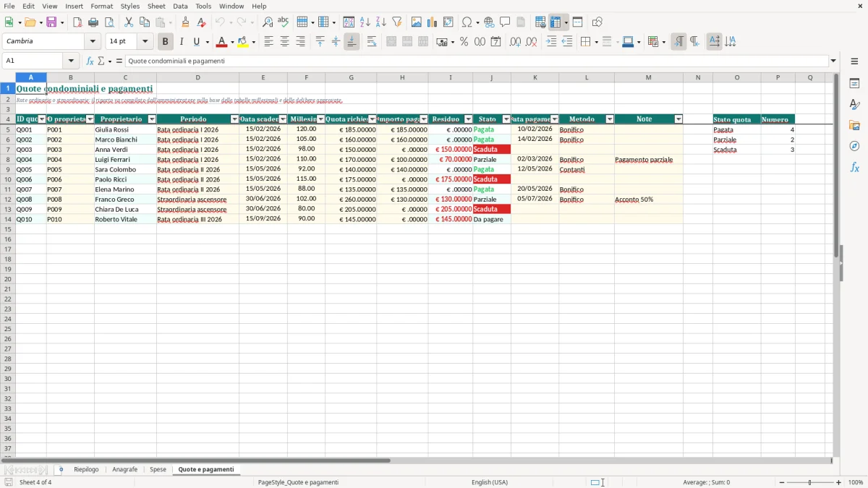Toggle Italic formatting
The width and height of the screenshot is (868, 488).
coord(182,42)
